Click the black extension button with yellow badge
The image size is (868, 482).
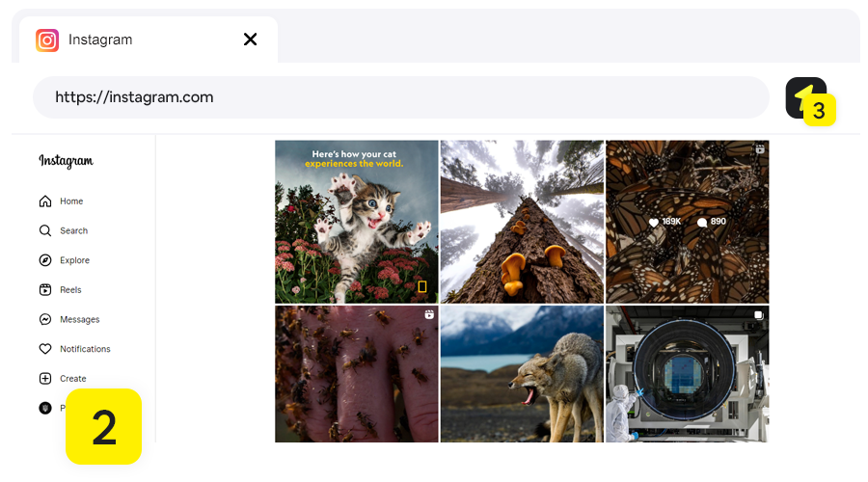pyautogui.click(x=803, y=95)
